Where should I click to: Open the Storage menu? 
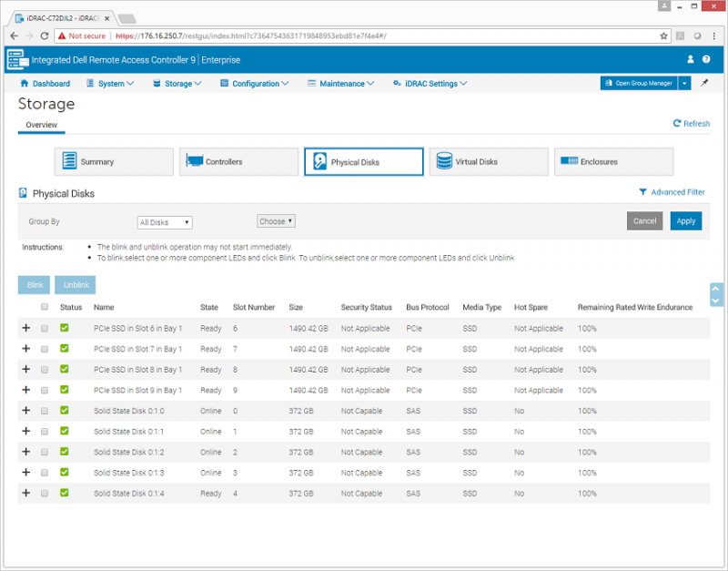click(x=178, y=84)
